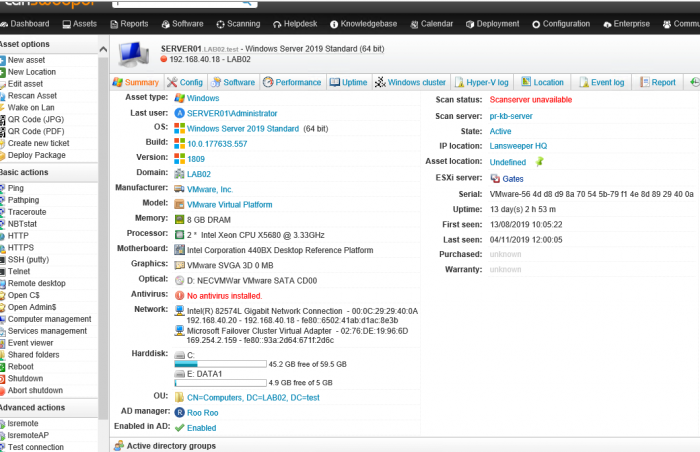Collapse the Asset options panel arrow
This screenshot has width=700, height=452.
pyautogui.click(x=103, y=49)
